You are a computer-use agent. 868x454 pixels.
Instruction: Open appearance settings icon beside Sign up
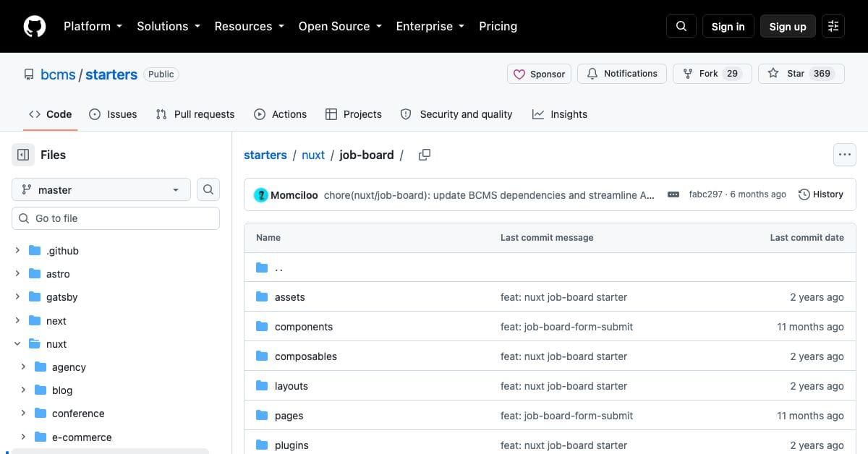[x=833, y=26]
